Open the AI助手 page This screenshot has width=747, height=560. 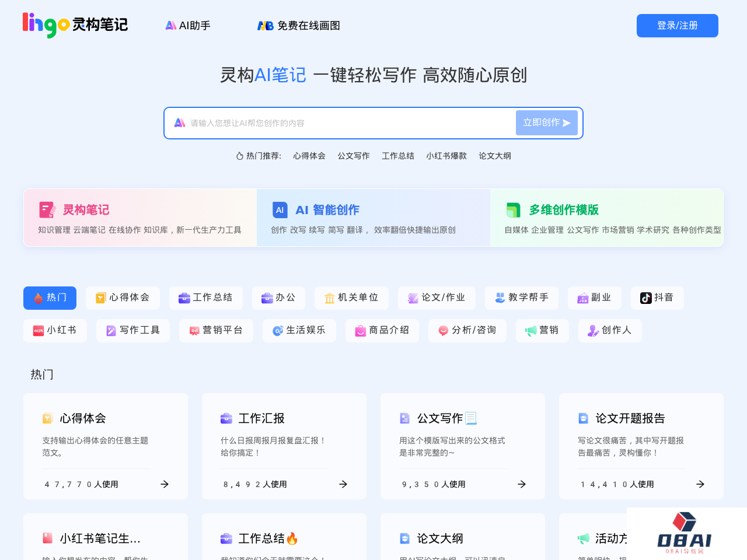point(187,26)
